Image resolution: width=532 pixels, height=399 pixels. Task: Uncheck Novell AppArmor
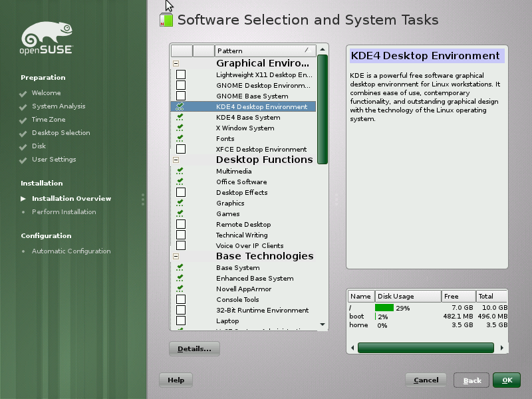coord(178,289)
